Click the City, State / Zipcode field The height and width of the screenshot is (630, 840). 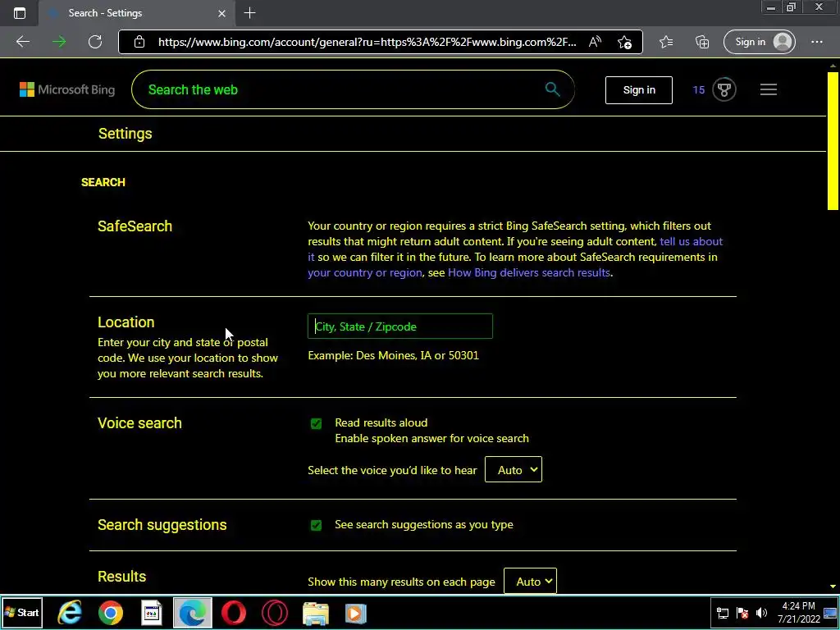point(399,326)
